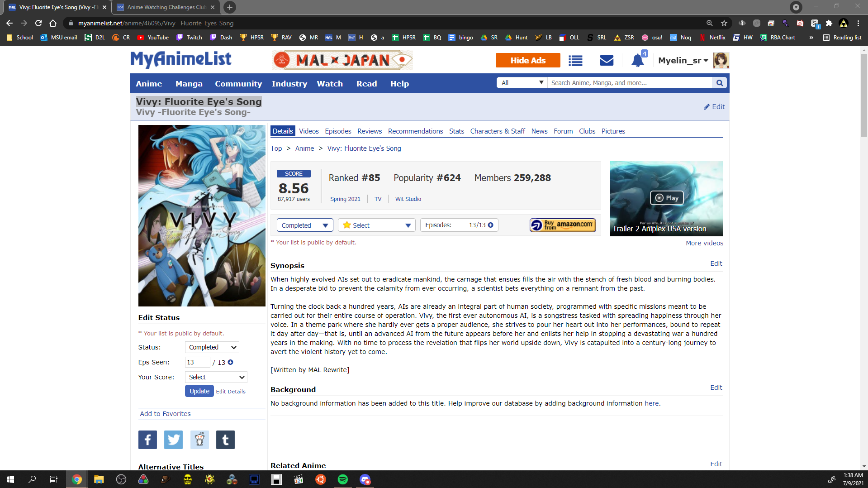Share on Reddit
Image resolution: width=868 pixels, height=488 pixels.
(x=199, y=440)
